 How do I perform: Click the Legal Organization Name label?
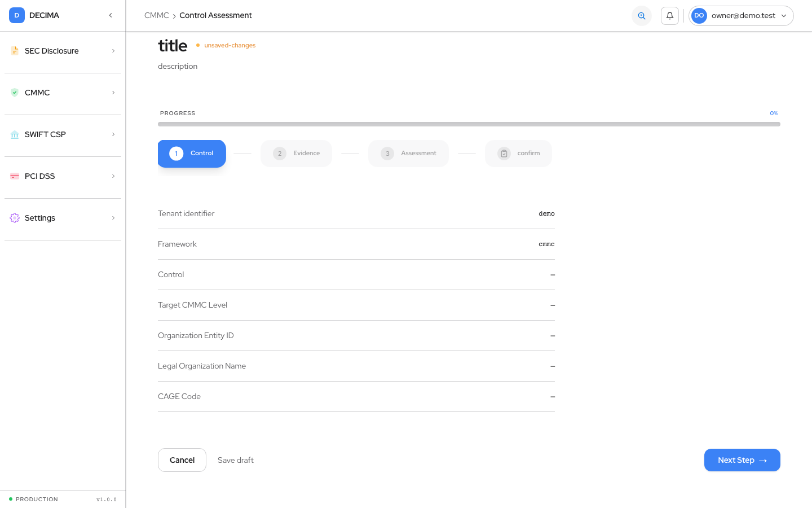pos(202,366)
